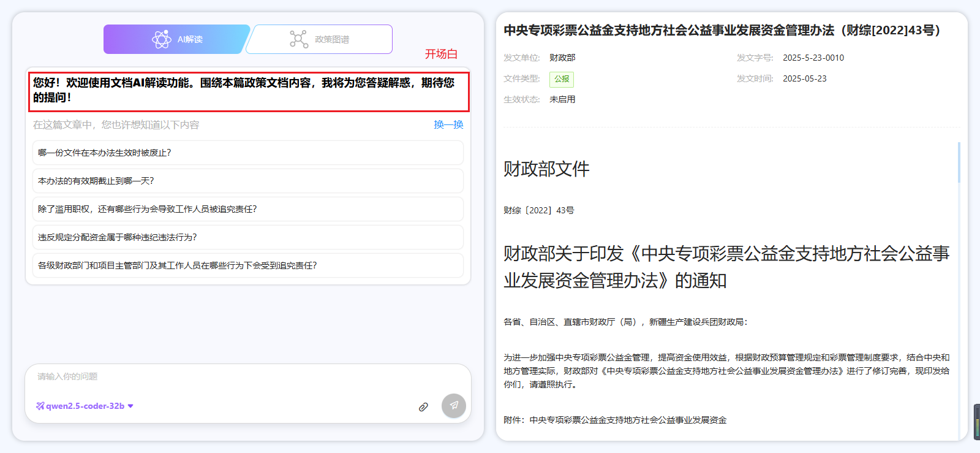Open the qwen2.5-coder-32b model dropdown
980x453 pixels.
tap(85, 406)
